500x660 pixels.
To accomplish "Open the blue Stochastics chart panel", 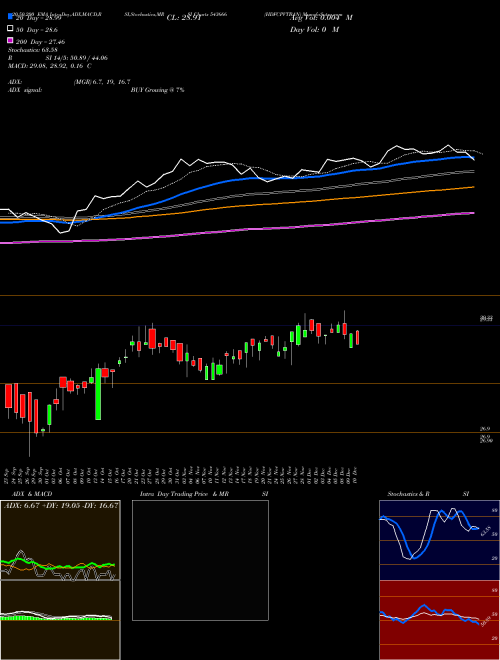I will (x=439, y=540).
